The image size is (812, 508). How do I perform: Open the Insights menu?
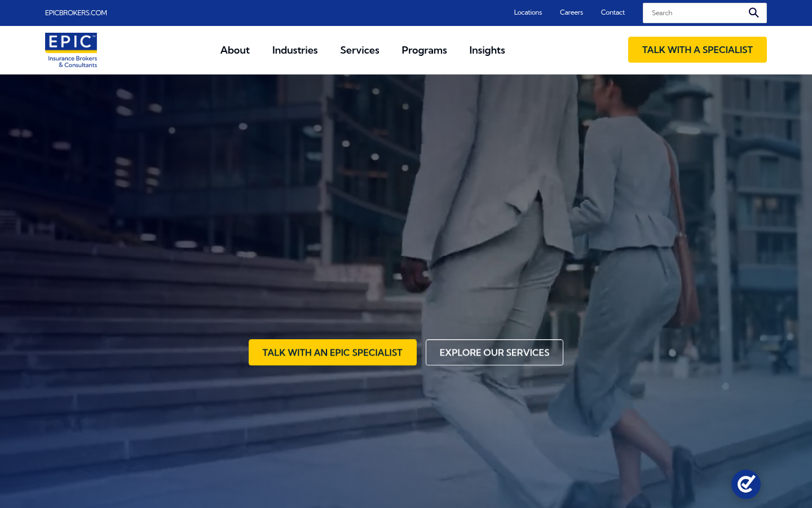point(487,50)
